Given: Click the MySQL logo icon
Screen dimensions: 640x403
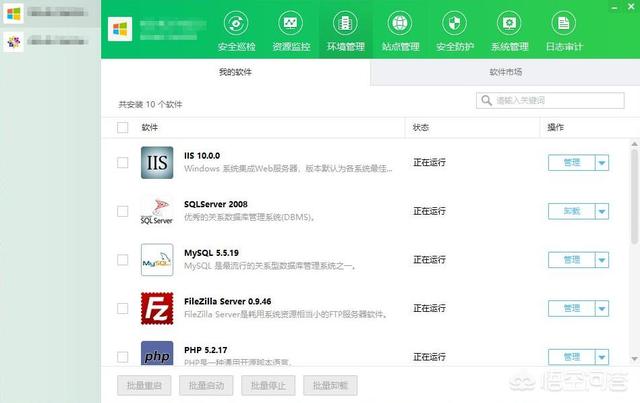Looking at the screenshot, I should [x=157, y=260].
